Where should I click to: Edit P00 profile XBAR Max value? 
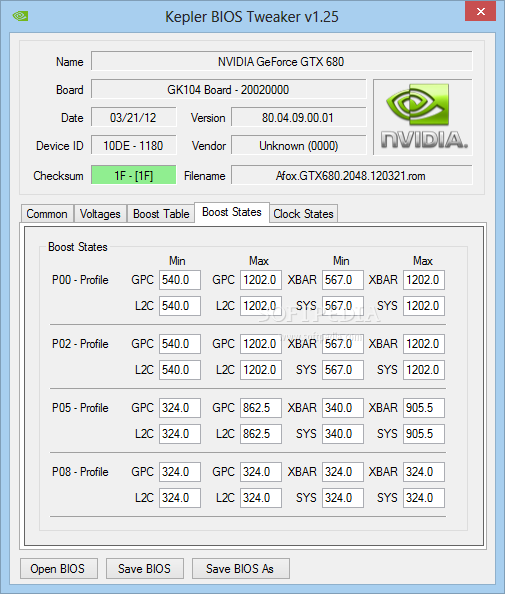[424, 280]
